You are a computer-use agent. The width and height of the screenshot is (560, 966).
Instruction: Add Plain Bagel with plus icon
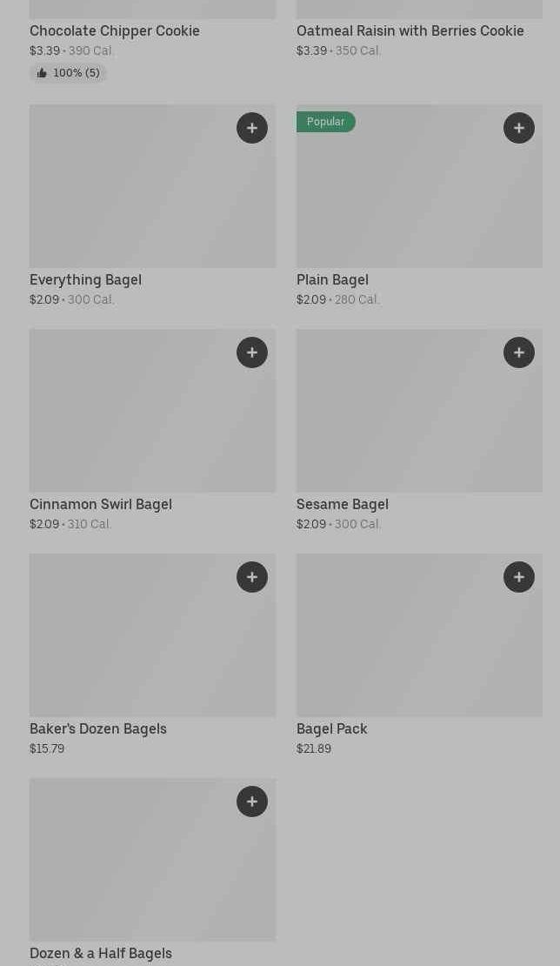click(x=519, y=128)
